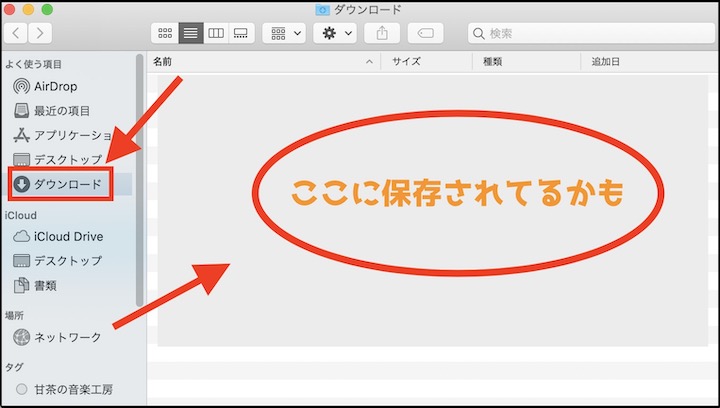Click the Applications A-shaped icon
Image resolution: width=720 pixels, height=408 pixels.
22,135
